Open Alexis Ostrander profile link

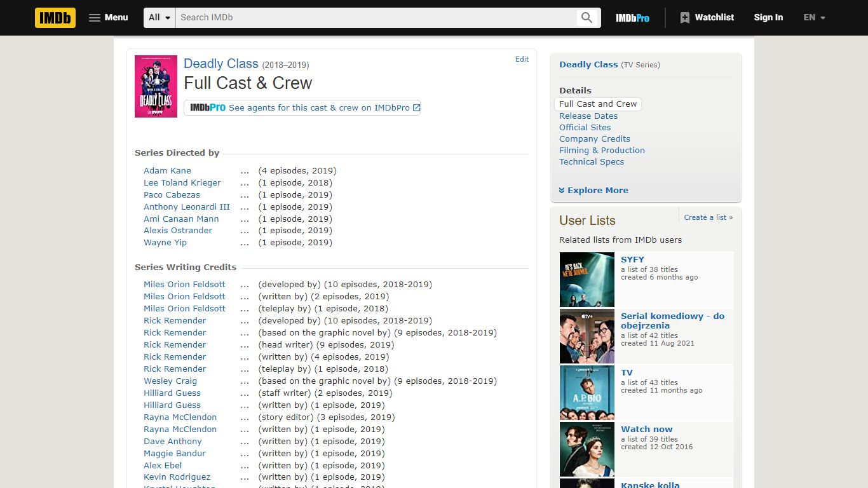click(x=178, y=231)
